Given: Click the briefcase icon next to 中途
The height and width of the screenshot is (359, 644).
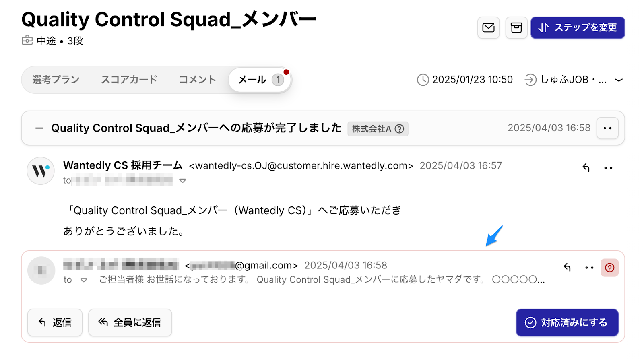Looking at the screenshot, I should pyautogui.click(x=27, y=40).
